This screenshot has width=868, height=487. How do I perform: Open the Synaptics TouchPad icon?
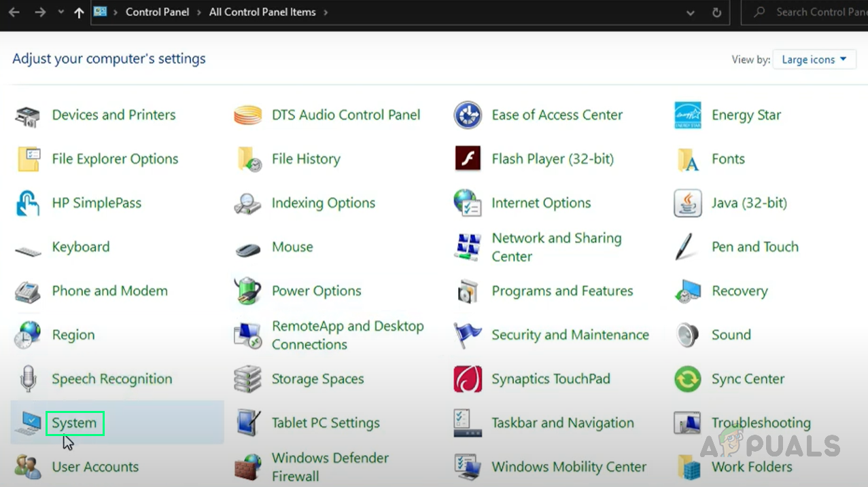coord(468,379)
